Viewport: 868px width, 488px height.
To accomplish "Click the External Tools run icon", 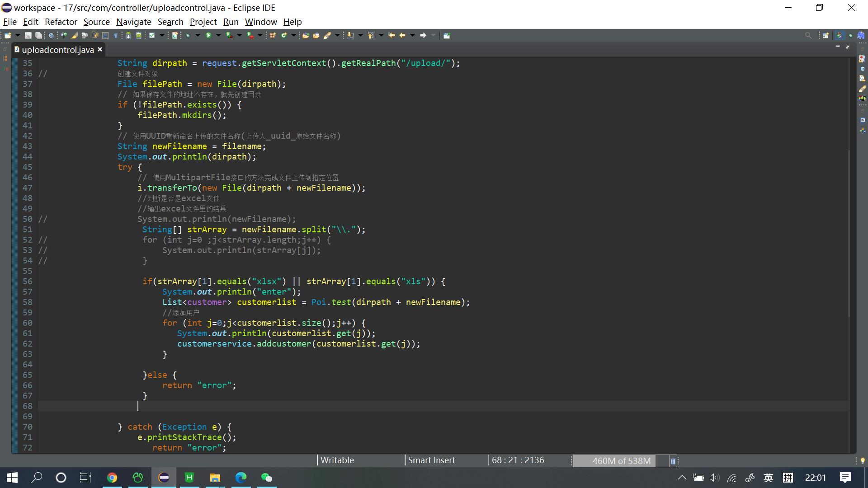I will point(250,35).
